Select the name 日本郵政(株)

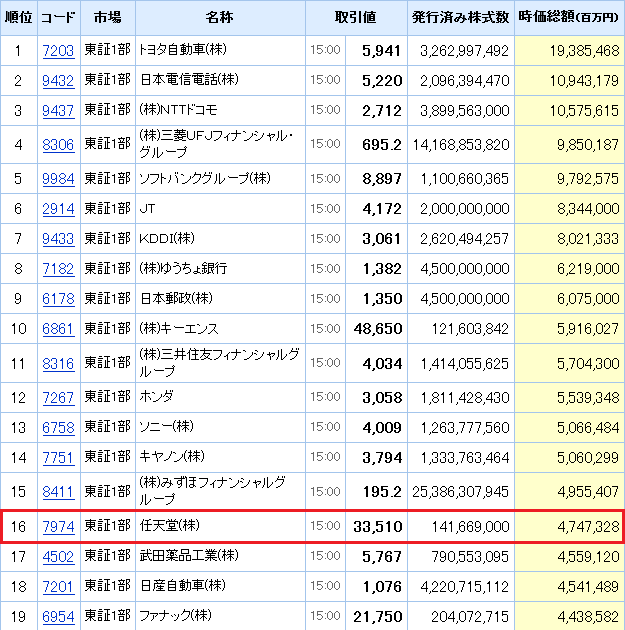[176, 298]
